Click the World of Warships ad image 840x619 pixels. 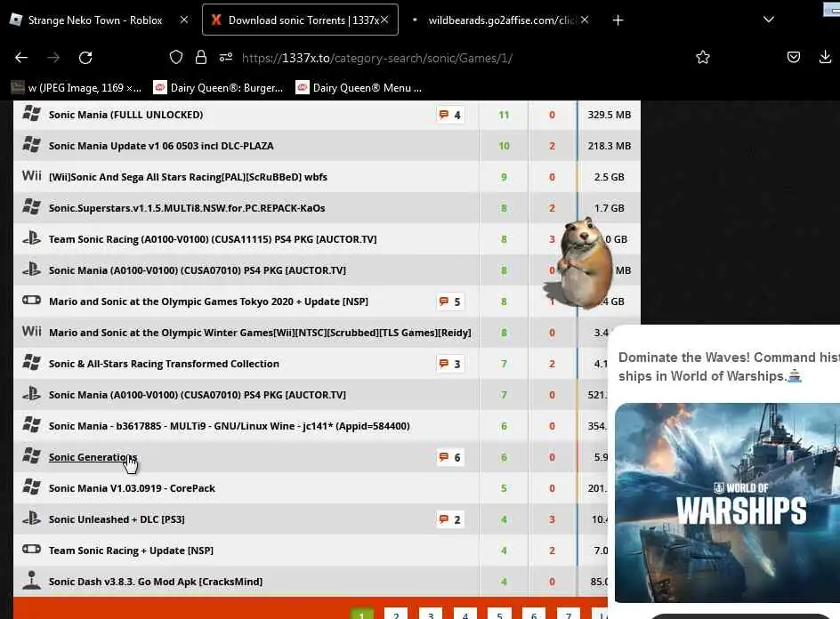click(728, 502)
